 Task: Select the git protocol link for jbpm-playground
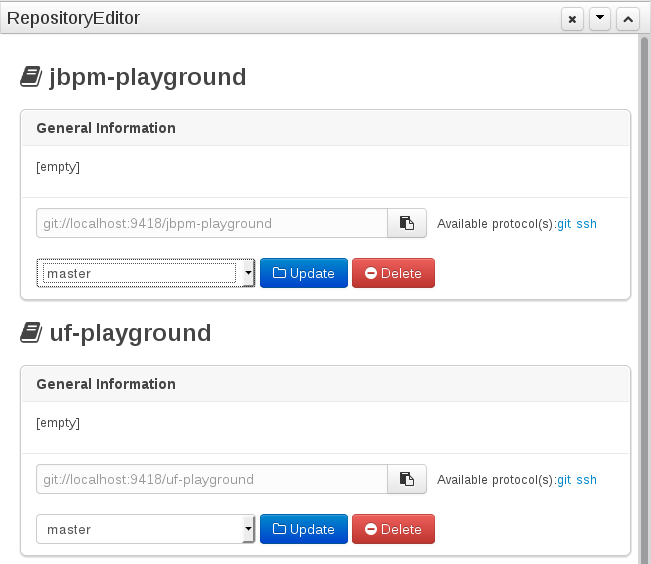click(x=564, y=224)
